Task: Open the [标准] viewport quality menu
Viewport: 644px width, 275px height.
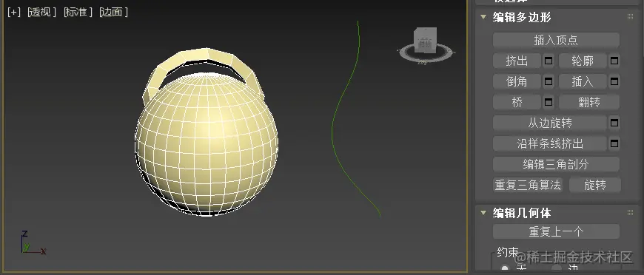Action: (78, 13)
